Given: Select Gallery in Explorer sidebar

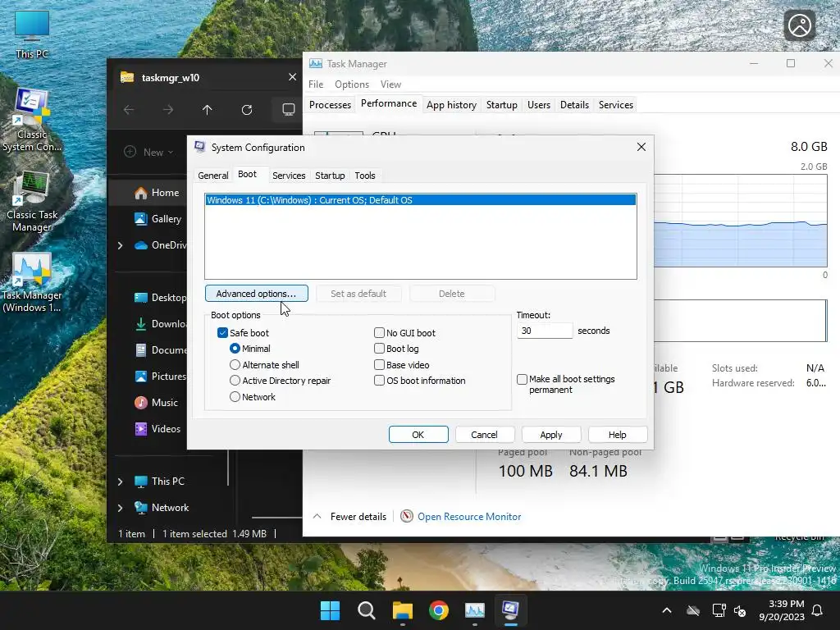Looking at the screenshot, I should tap(158, 218).
